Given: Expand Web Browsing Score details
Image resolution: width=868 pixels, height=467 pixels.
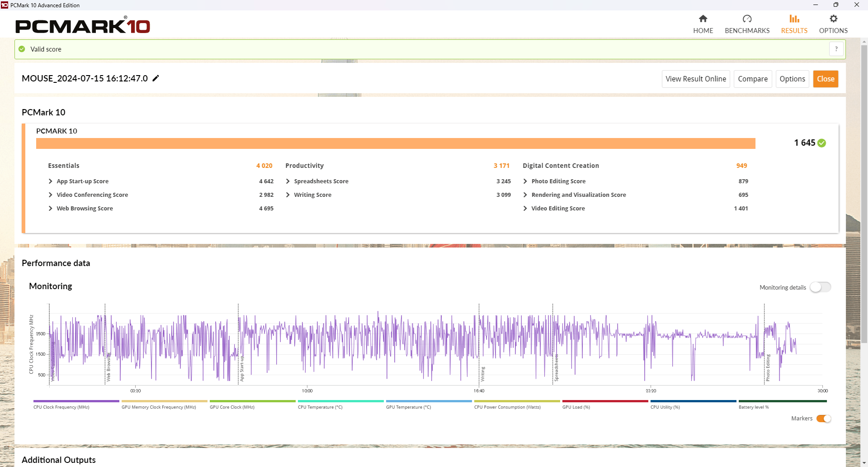Looking at the screenshot, I should pyautogui.click(x=50, y=208).
